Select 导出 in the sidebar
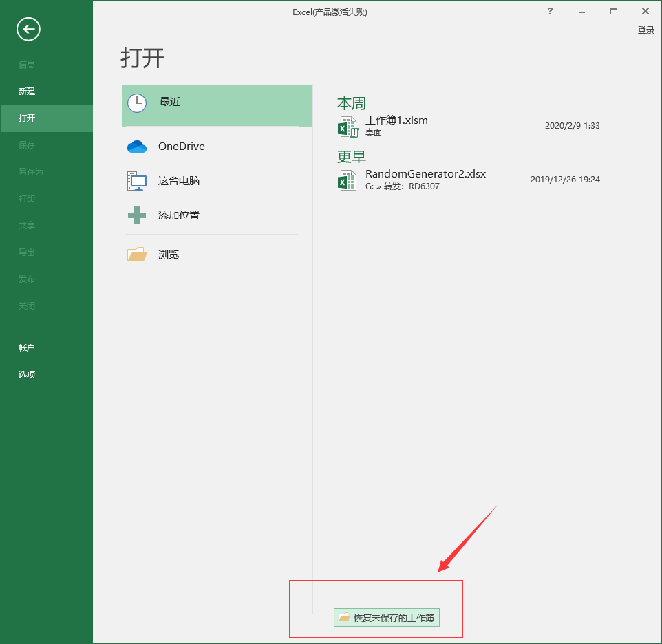The height and width of the screenshot is (644, 662). (x=27, y=253)
